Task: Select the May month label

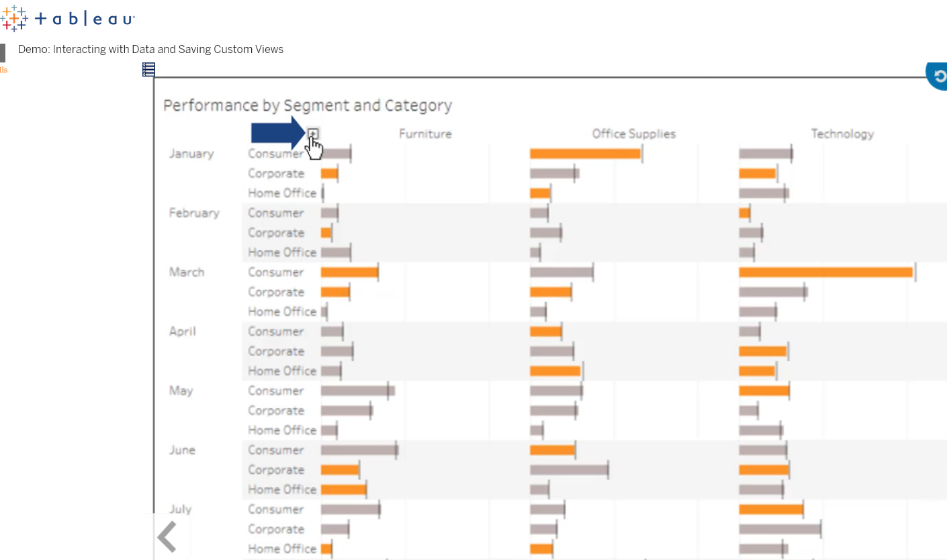Action: [181, 391]
